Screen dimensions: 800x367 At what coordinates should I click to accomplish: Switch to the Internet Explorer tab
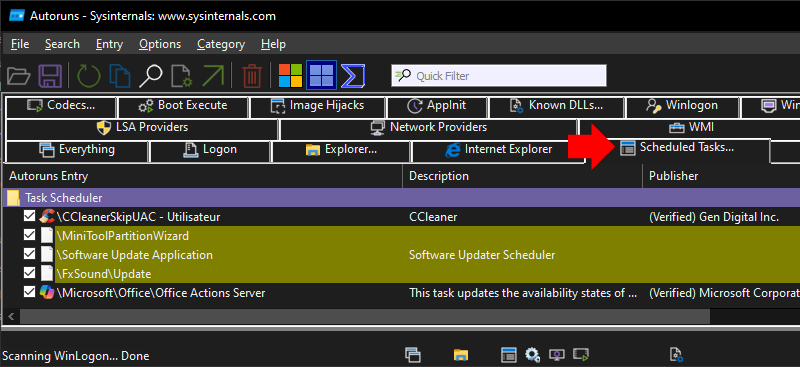[498, 151]
